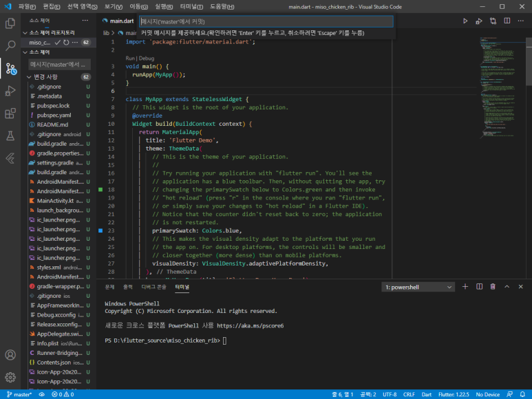
Task: Open AppDelegate.swift in changes list
Action: 59,334
